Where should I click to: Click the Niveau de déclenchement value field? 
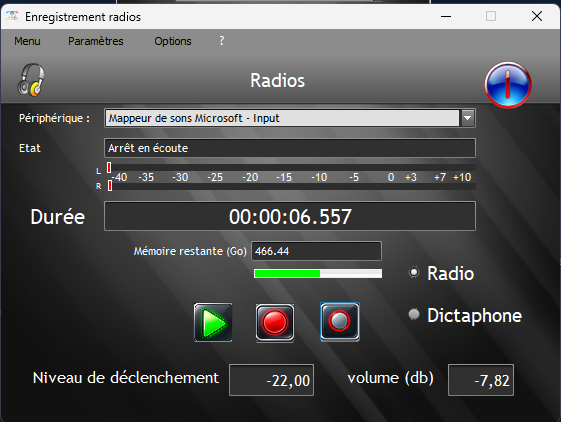[x=272, y=380]
